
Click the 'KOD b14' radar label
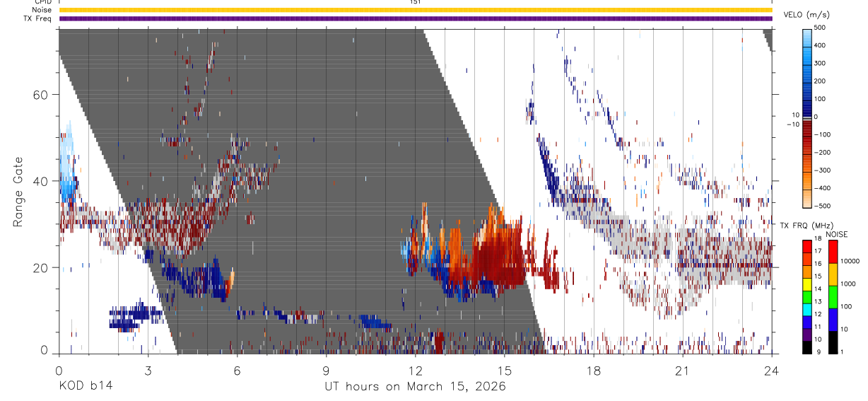click(x=86, y=387)
